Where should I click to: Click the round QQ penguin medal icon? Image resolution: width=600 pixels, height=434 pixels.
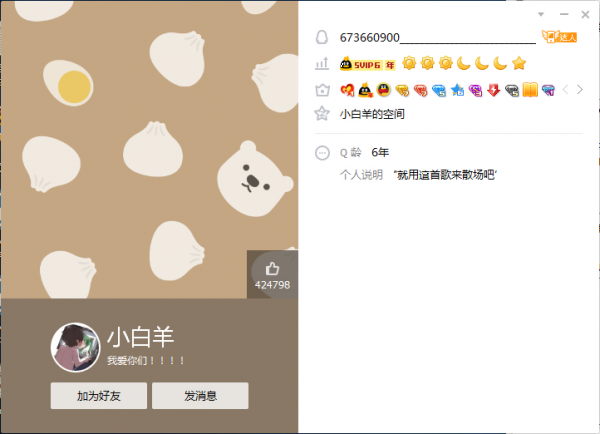click(383, 90)
